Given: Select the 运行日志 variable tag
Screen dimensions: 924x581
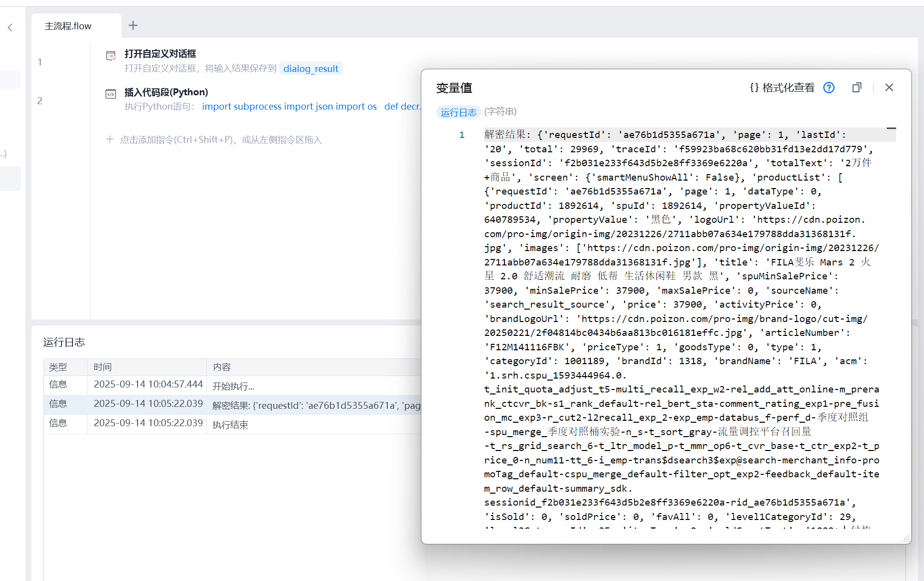Looking at the screenshot, I should (458, 112).
